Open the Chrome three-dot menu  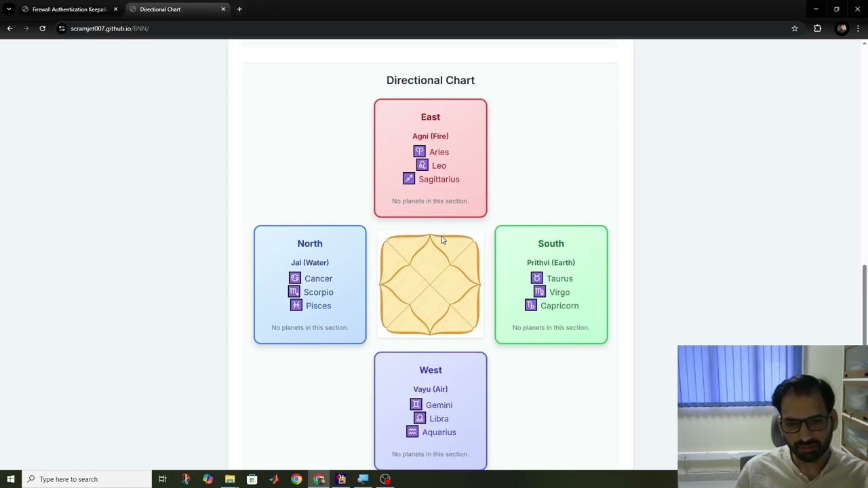858,28
